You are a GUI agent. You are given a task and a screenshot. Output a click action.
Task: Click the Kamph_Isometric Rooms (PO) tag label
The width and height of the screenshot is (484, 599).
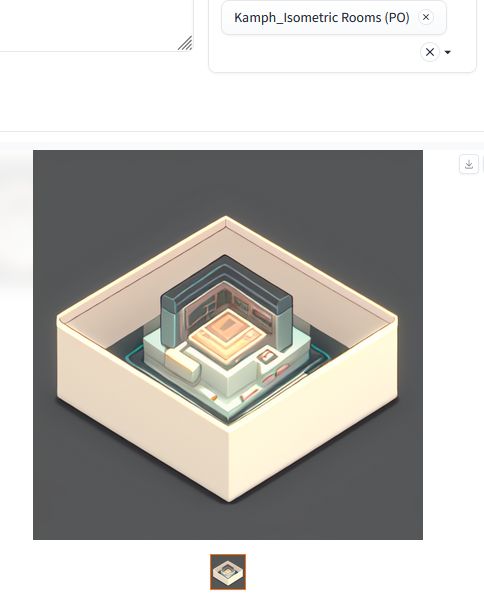coord(321,18)
